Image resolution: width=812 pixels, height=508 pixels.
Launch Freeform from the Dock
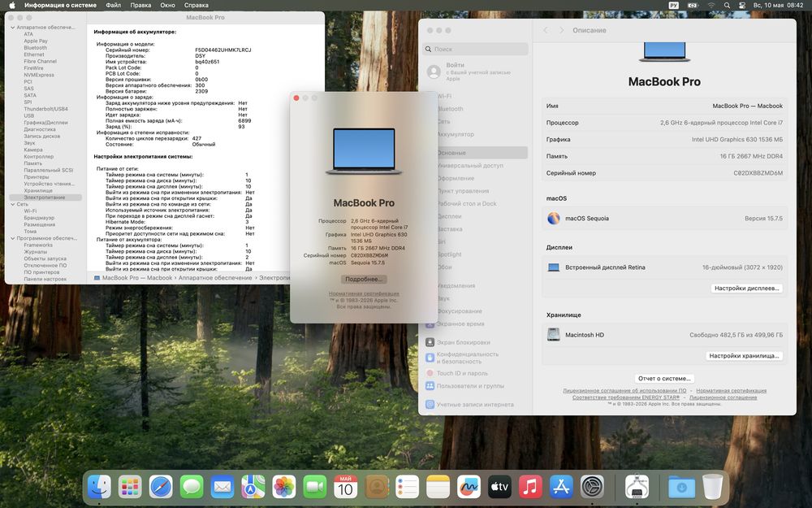pyautogui.click(x=469, y=487)
